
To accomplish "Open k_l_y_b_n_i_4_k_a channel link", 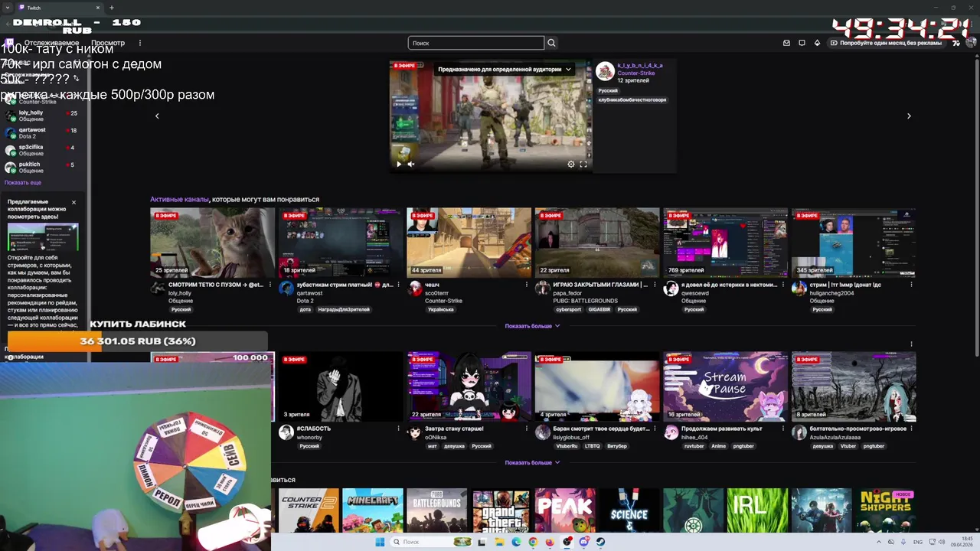I will [x=640, y=66].
